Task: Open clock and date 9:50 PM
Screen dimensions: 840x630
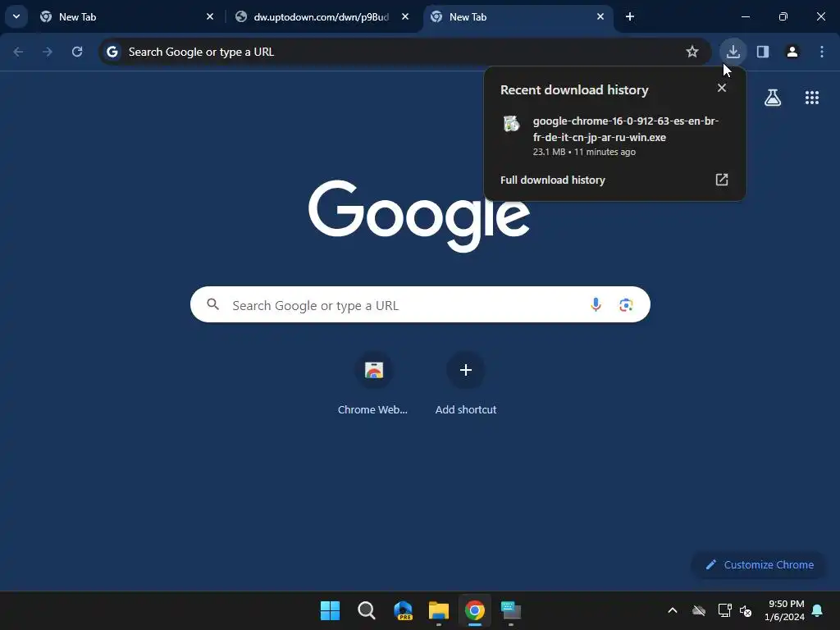Action: (x=784, y=610)
